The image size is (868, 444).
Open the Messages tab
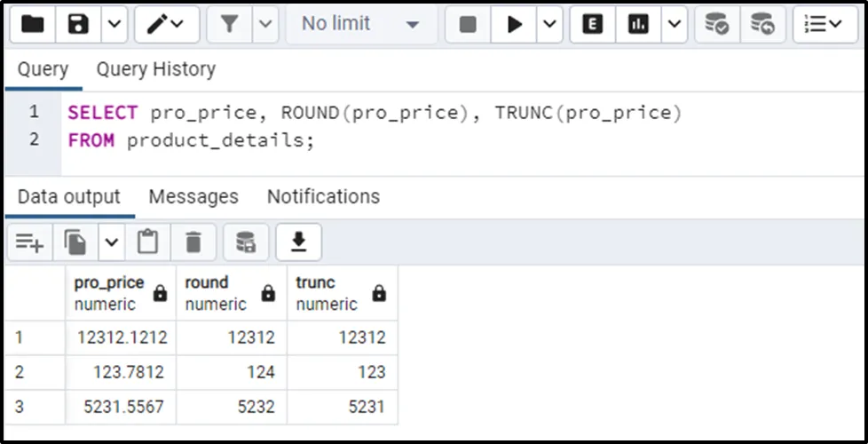pos(193,196)
